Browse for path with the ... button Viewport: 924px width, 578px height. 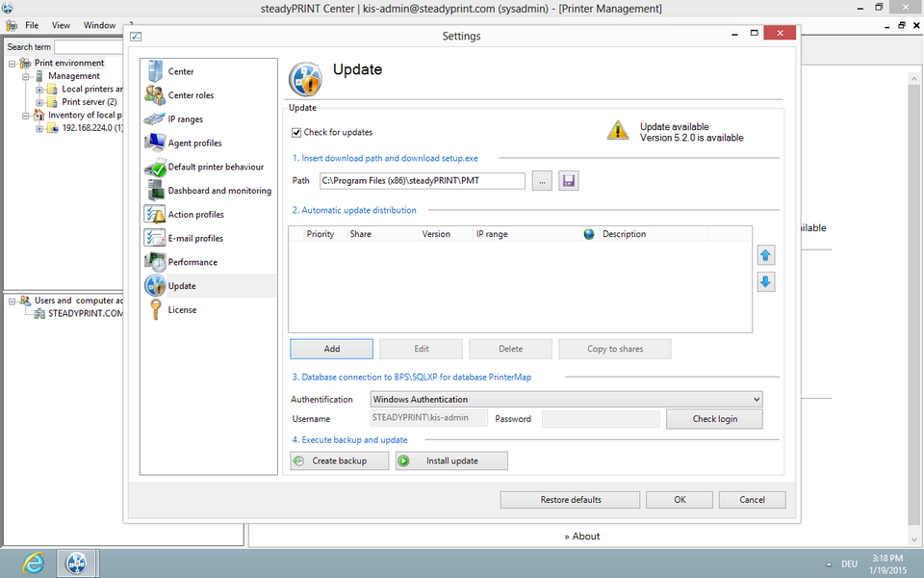pyautogui.click(x=542, y=180)
